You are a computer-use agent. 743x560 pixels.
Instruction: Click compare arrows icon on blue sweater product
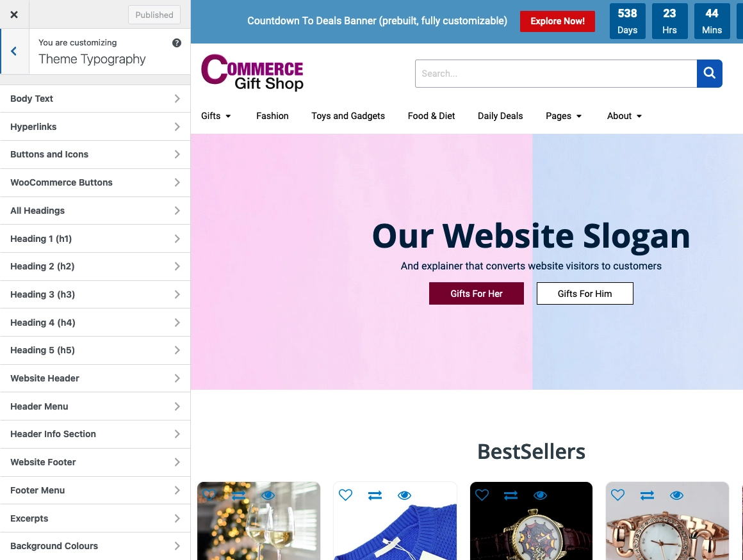tap(375, 495)
